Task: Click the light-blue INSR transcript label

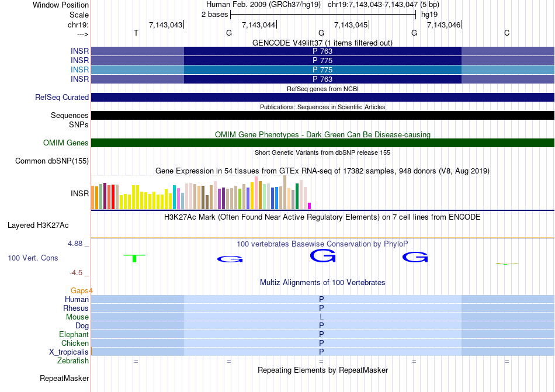Action: pyautogui.click(x=79, y=70)
